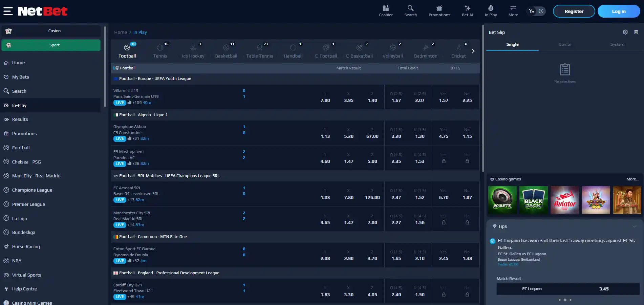The height and width of the screenshot is (305, 644).
Task: Open Promotions gift icon in header
Action: [x=439, y=8]
